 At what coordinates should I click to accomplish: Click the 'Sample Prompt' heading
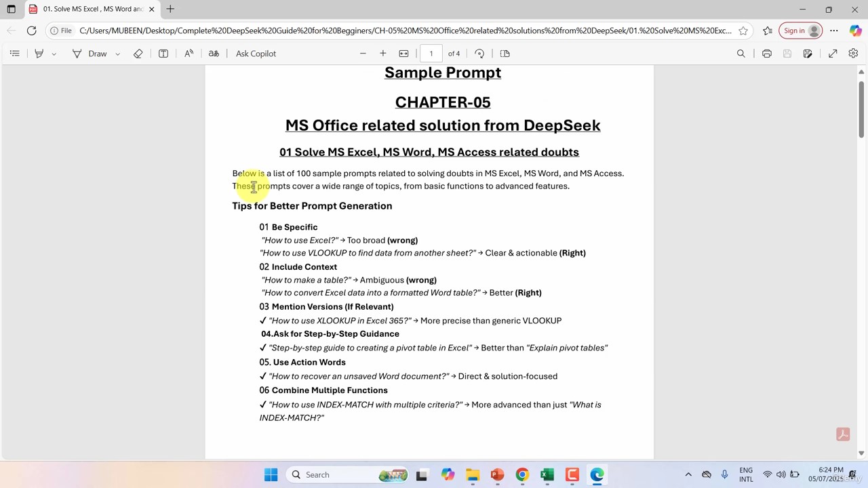443,73
